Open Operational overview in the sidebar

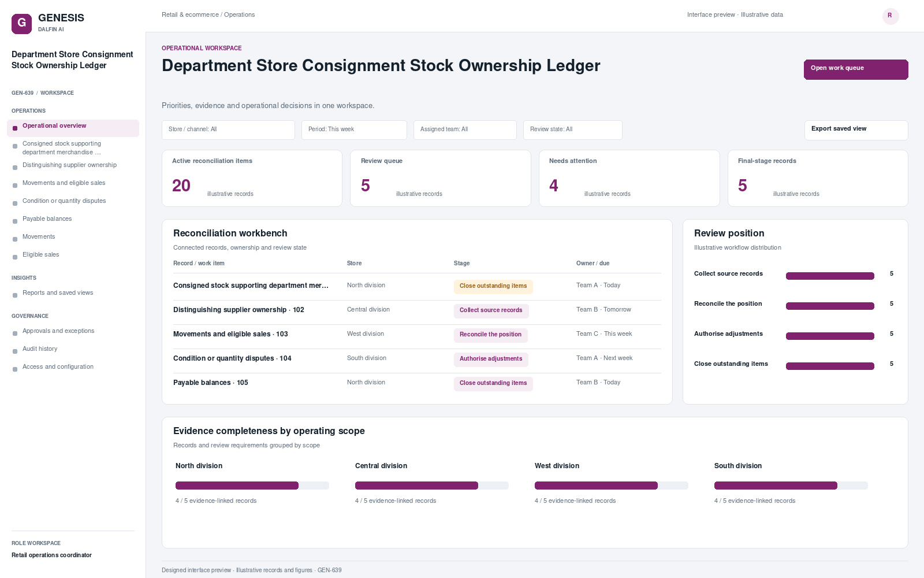(73, 128)
